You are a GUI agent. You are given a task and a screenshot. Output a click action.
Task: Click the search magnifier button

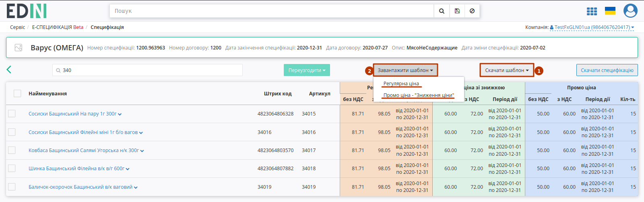[442, 11]
